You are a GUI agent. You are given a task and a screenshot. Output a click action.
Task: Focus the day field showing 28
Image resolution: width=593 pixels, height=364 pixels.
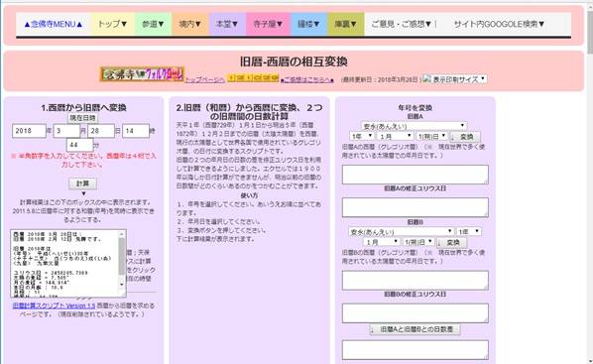click(101, 131)
